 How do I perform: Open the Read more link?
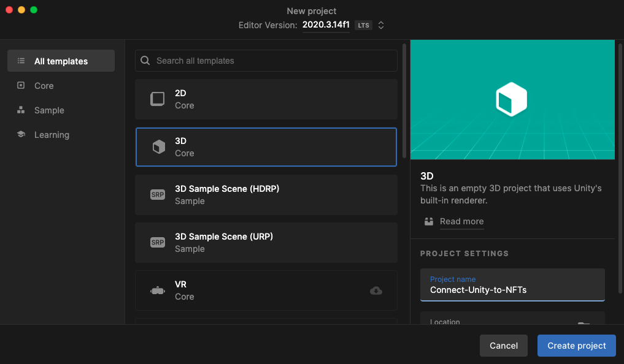pos(461,221)
